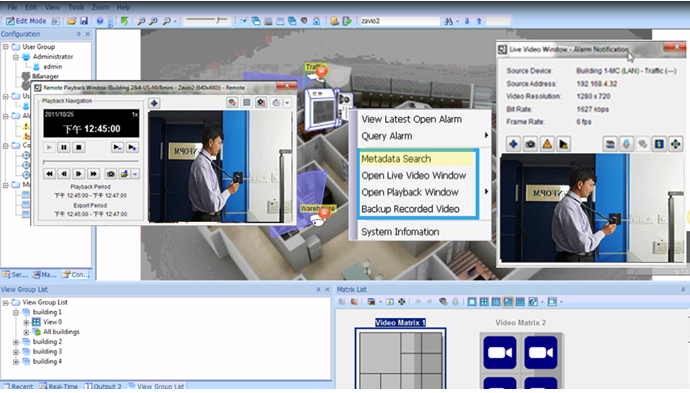
Task: Collapse the User Group tree node
Action: coord(6,47)
